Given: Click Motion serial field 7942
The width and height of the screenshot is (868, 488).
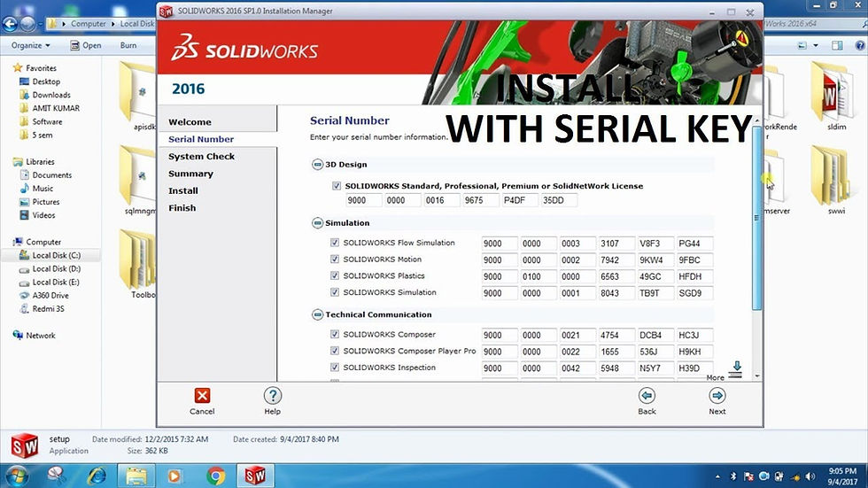Looking at the screenshot, I should point(616,260).
